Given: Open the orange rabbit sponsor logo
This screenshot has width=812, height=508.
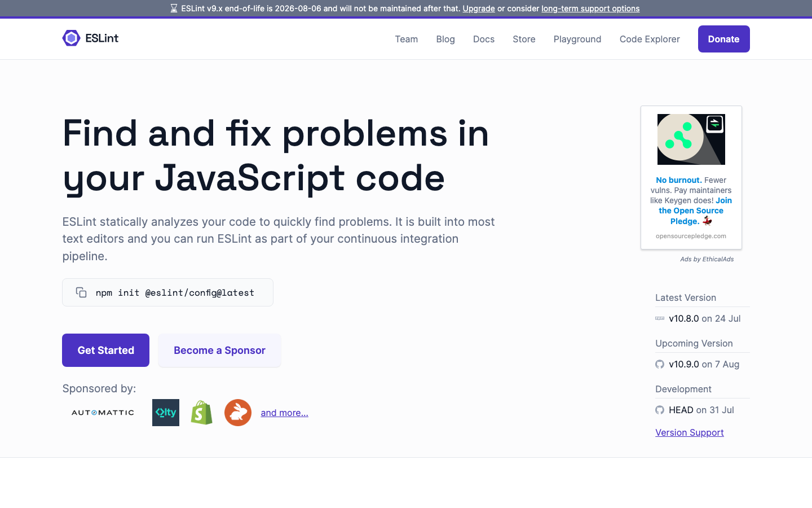Looking at the screenshot, I should point(238,413).
